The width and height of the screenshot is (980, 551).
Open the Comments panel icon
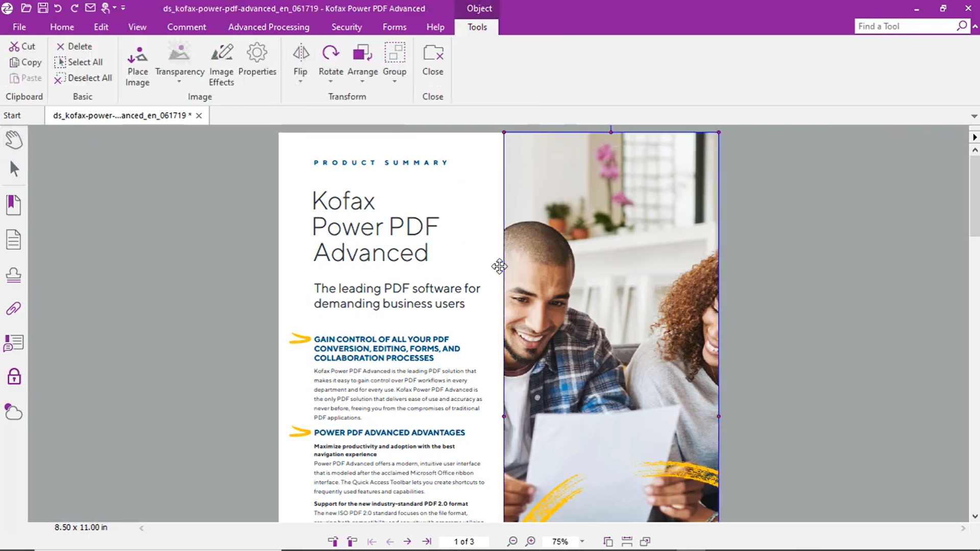point(14,343)
